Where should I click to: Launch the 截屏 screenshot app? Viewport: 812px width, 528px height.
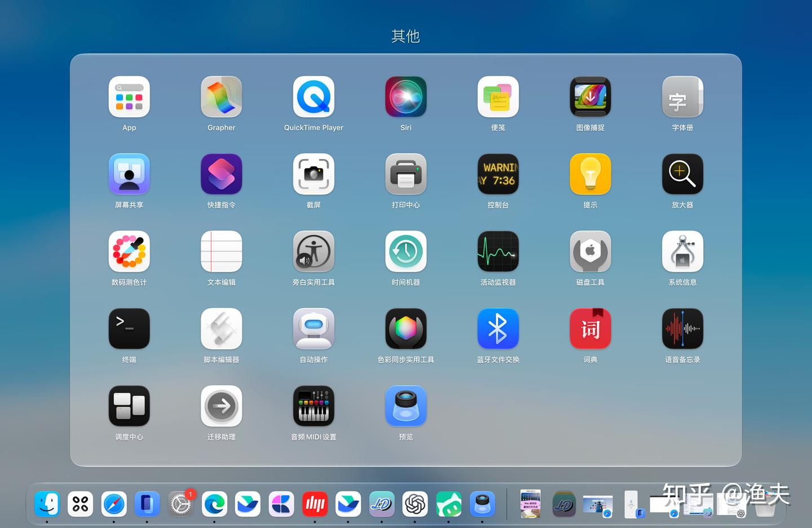(314, 174)
